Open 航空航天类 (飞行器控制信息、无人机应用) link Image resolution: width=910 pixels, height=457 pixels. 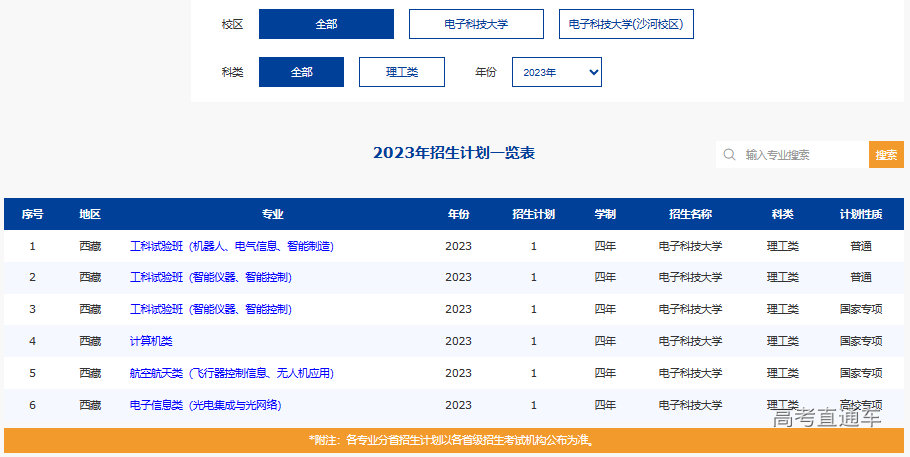[231, 373]
